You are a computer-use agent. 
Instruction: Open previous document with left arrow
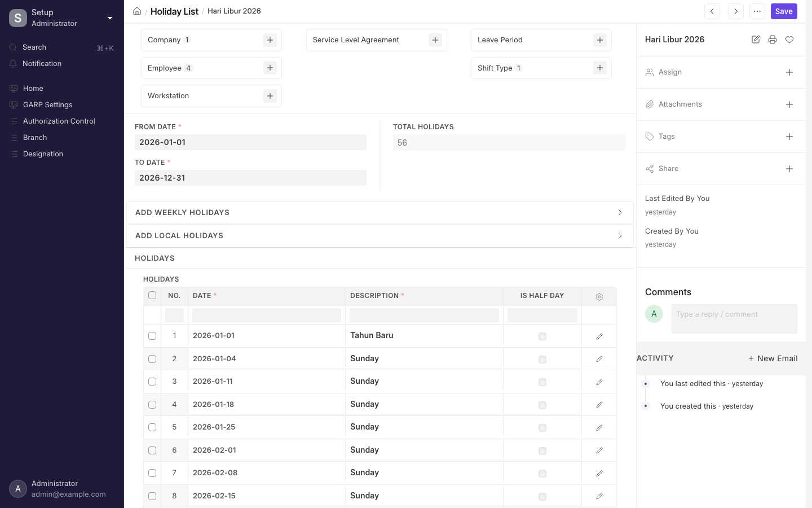point(712,11)
